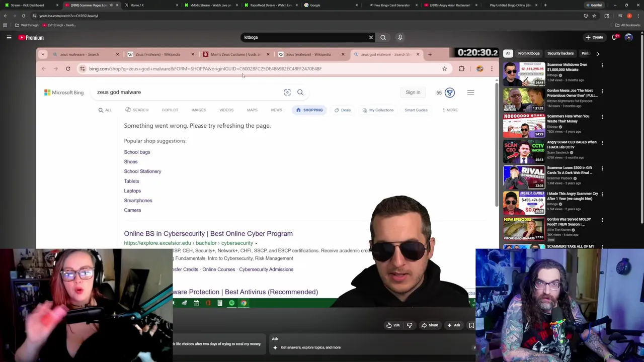The width and height of the screenshot is (644, 362).
Task: Click School bags shop suggestion
Action: coord(137,152)
